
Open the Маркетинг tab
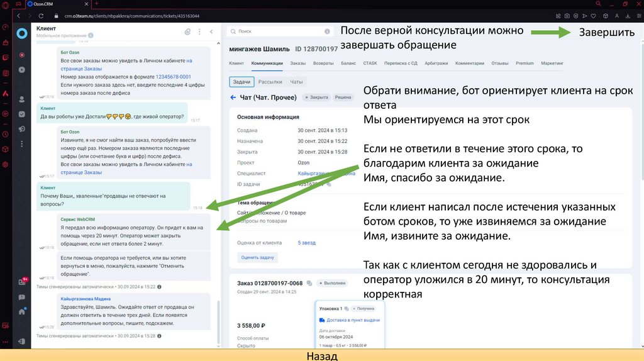tap(552, 64)
